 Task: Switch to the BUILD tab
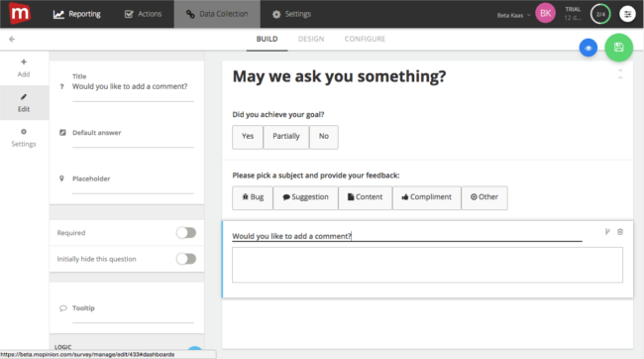(267, 39)
